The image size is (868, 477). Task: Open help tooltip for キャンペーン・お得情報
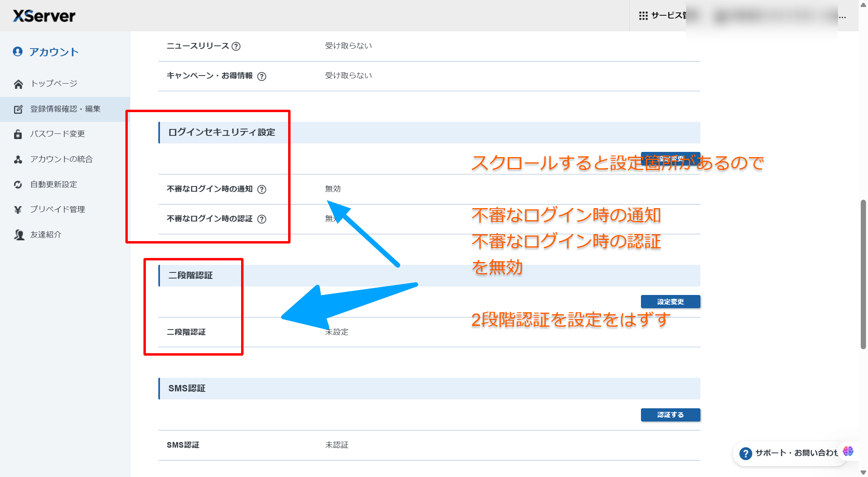262,76
